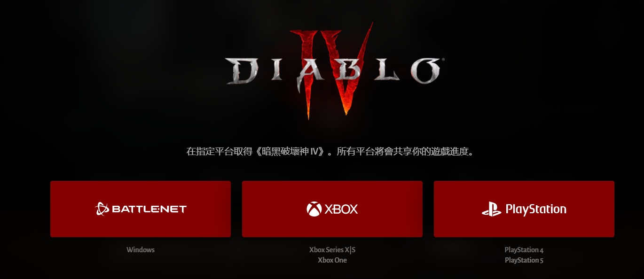Select the Windows label under Battle.net
644x279 pixels.
pos(141,250)
